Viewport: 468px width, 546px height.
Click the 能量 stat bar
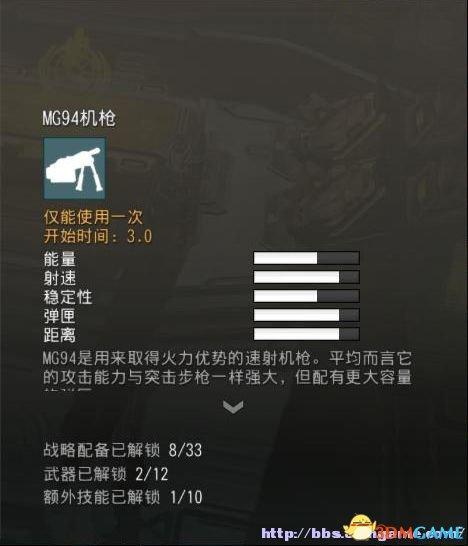click(x=306, y=258)
